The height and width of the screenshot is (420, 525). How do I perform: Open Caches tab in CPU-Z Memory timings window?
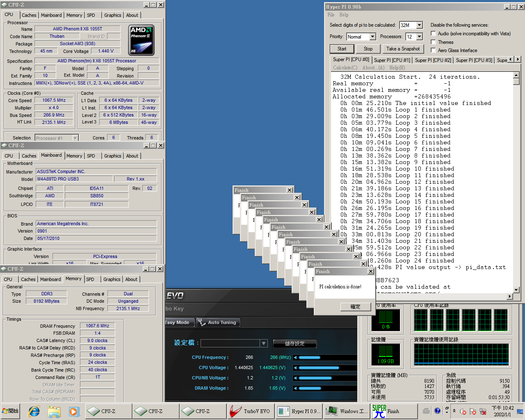[x=28, y=279]
